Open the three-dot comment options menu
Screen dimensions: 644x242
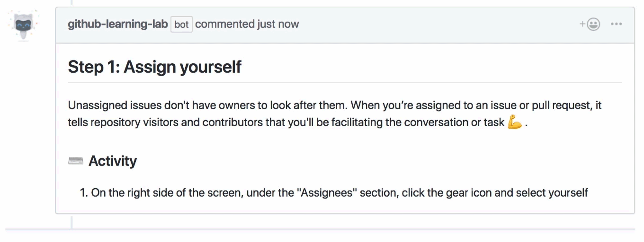click(616, 24)
